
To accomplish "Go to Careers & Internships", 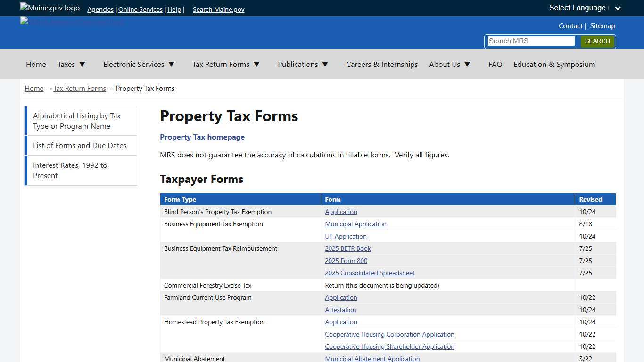I will [x=382, y=64].
